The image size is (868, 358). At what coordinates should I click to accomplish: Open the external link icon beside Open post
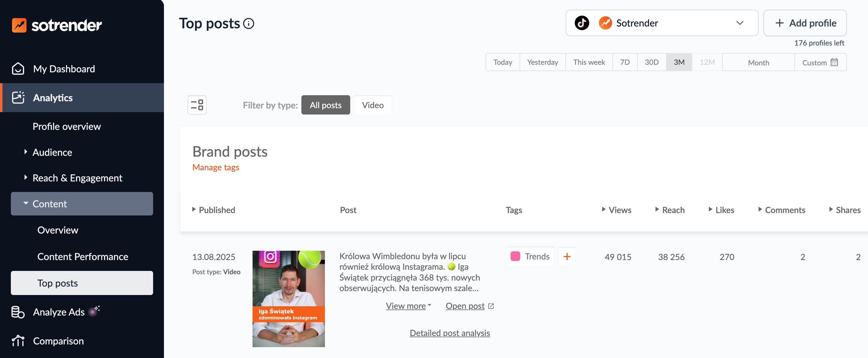pos(491,306)
